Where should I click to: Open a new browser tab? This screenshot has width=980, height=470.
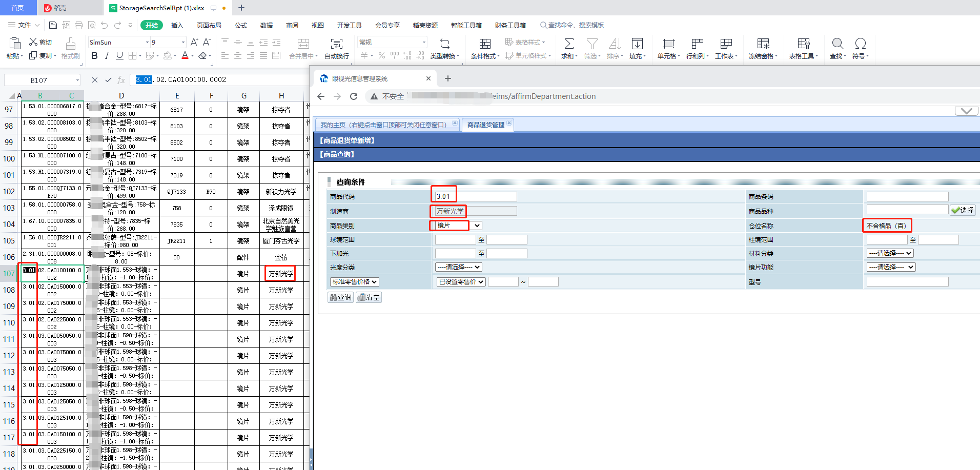448,78
